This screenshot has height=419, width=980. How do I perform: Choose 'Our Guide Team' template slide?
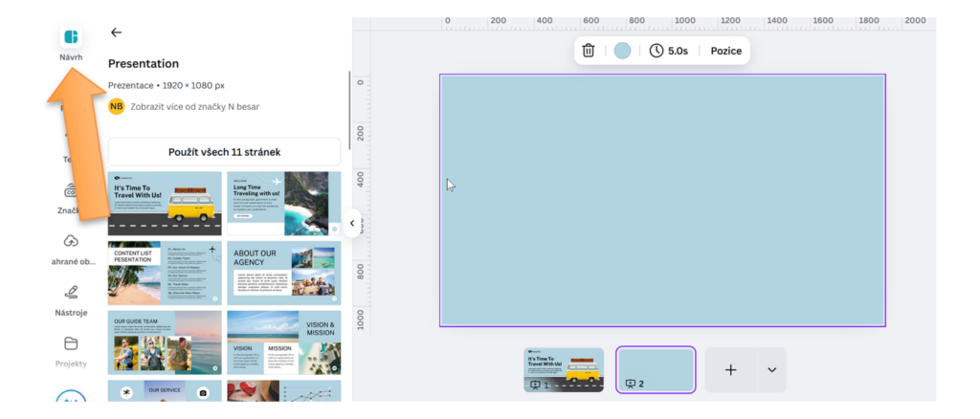165,342
